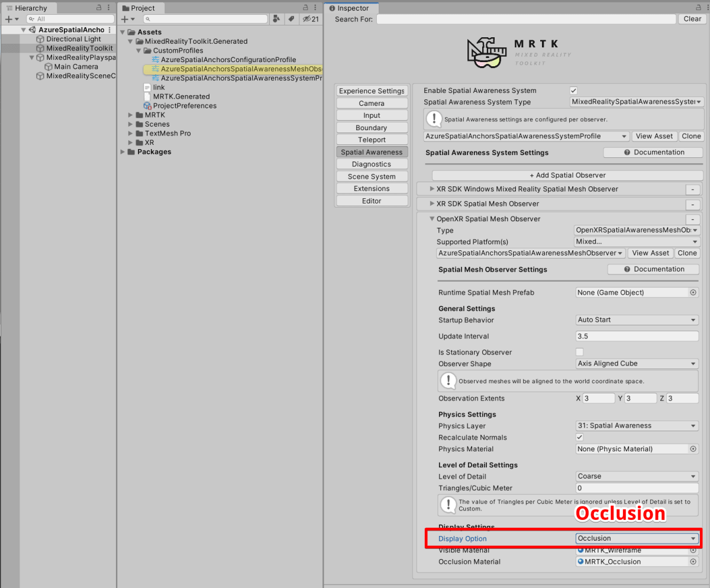The width and height of the screenshot is (710, 588).
Task: Open scene options dots beside AzureSpatialAncho
Action: click(x=109, y=30)
